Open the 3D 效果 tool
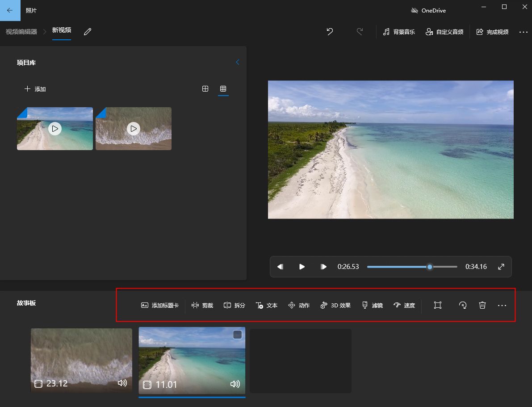The image size is (532, 407). click(x=335, y=306)
